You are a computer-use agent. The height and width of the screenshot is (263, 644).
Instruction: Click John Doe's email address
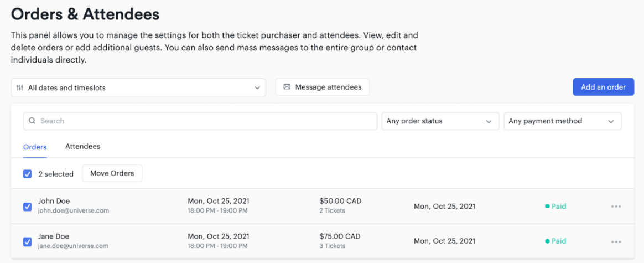click(x=74, y=211)
